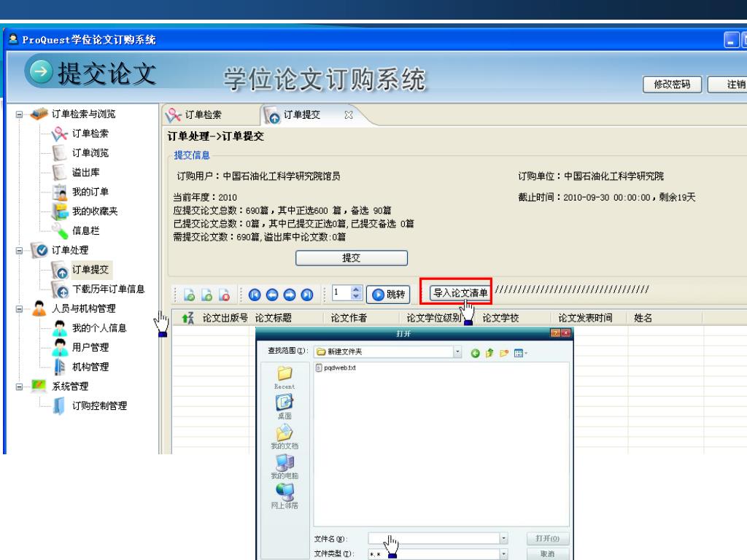Open 我的文档 in the dialog sidebar
This screenshot has width=747, height=560.
[x=285, y=437]
